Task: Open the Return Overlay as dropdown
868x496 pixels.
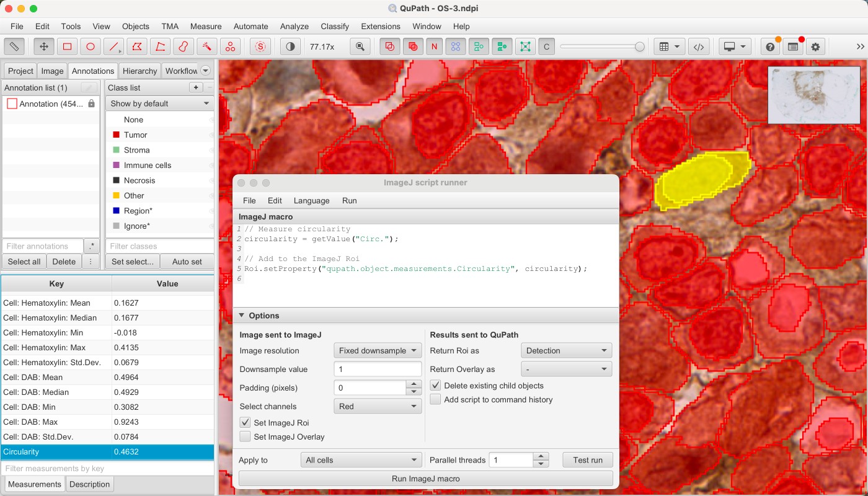Action: [x=567, y=369]
